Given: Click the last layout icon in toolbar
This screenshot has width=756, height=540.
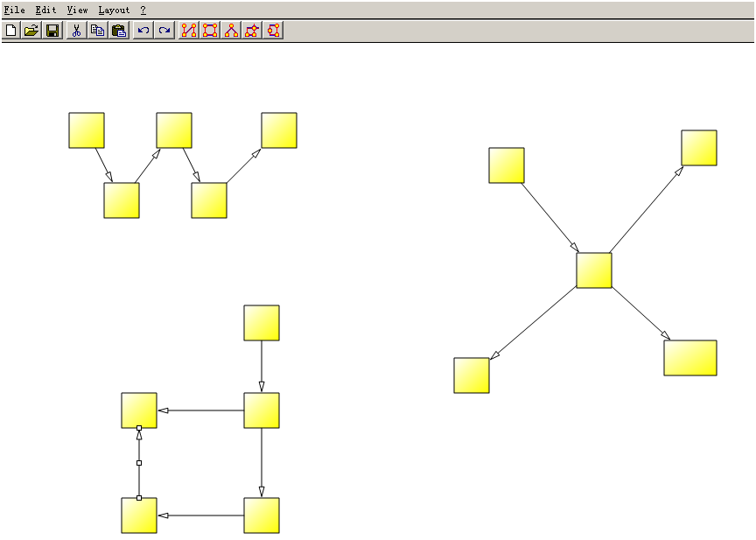Looking at the screenshot, I should (273, 31).
